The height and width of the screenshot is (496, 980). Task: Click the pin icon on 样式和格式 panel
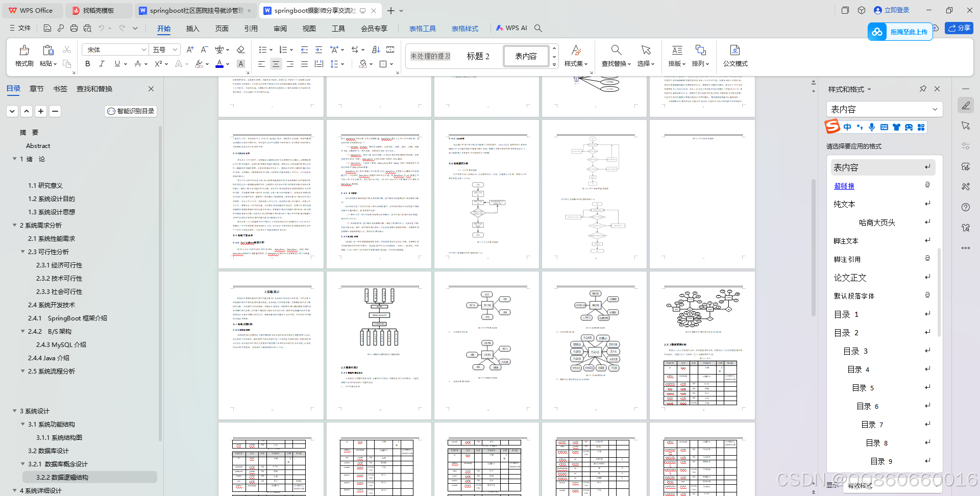923,89
